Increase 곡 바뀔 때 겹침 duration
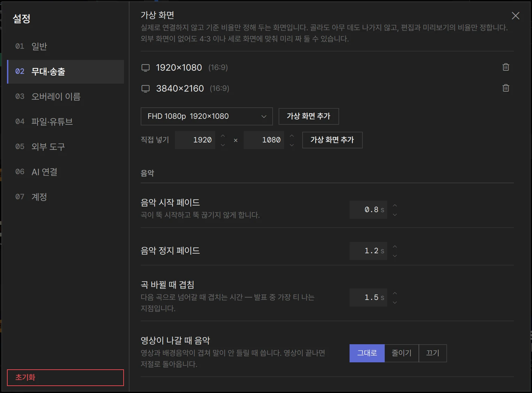The height and width of the screenshot is (393, 532). point(395,293)
